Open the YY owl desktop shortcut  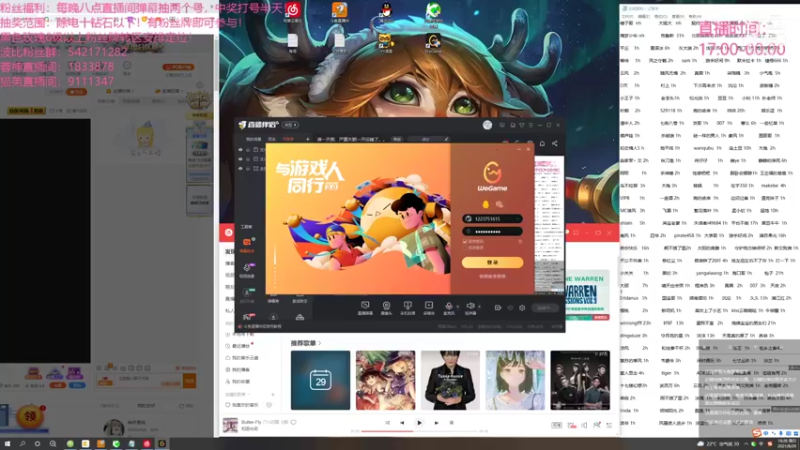pyautogui.click(x=386, y=42)
